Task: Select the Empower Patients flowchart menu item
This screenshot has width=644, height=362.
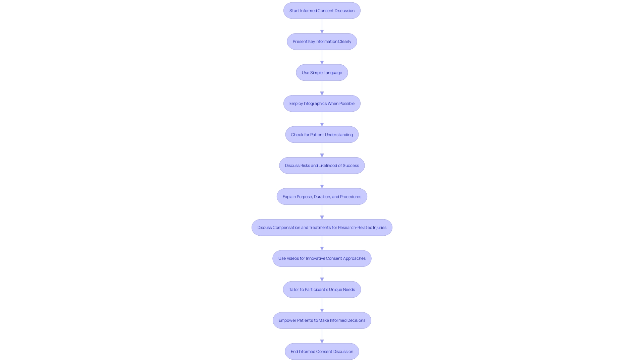Action: 322,320
